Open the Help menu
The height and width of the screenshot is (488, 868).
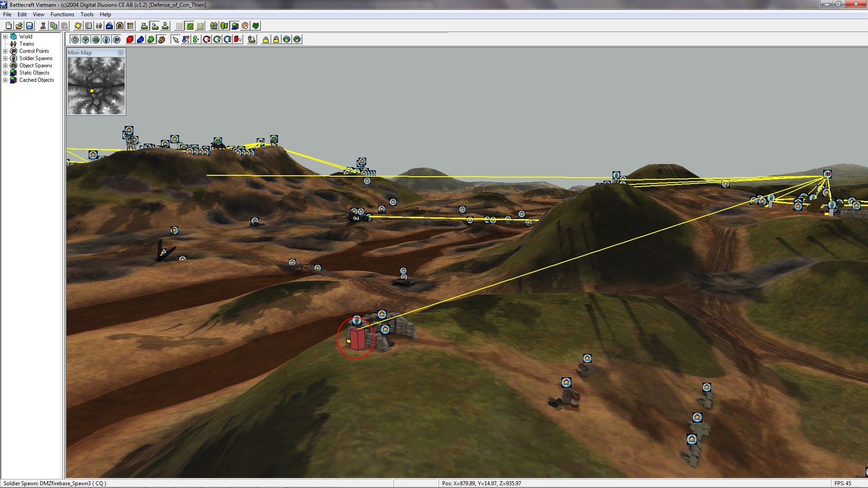pyautogui.click(x=105, y=14)
